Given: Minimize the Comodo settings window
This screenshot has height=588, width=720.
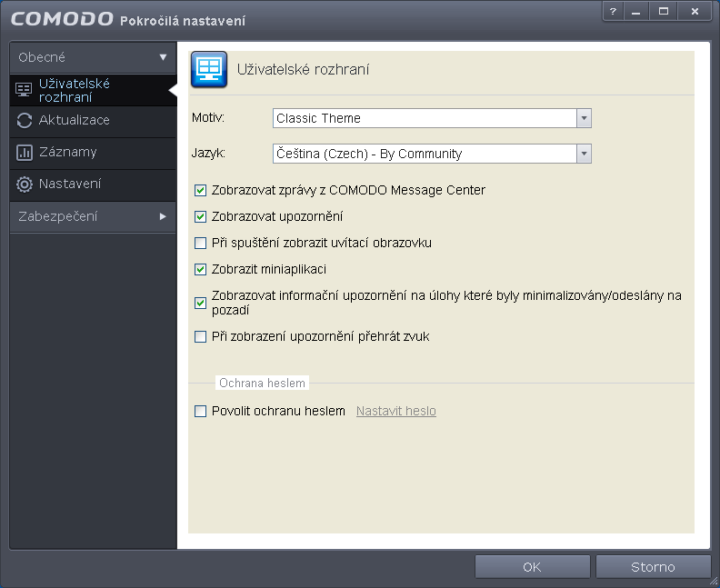Looking at the screenshot, I should click(x=637, y=12).
